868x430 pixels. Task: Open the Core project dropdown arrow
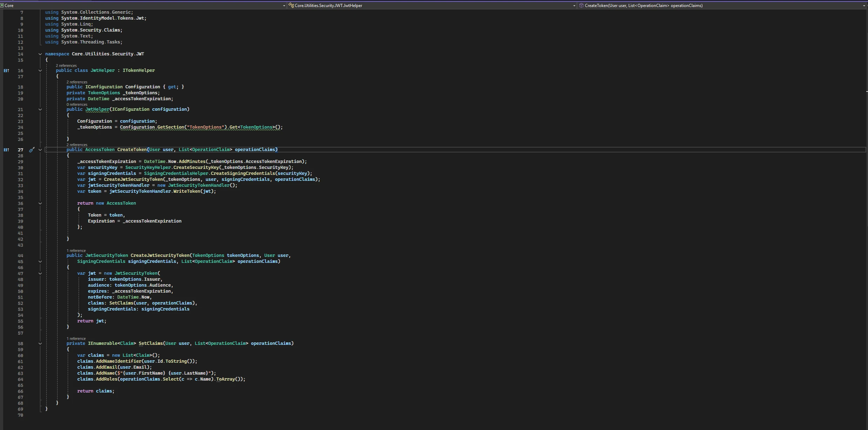click(284, 6)
